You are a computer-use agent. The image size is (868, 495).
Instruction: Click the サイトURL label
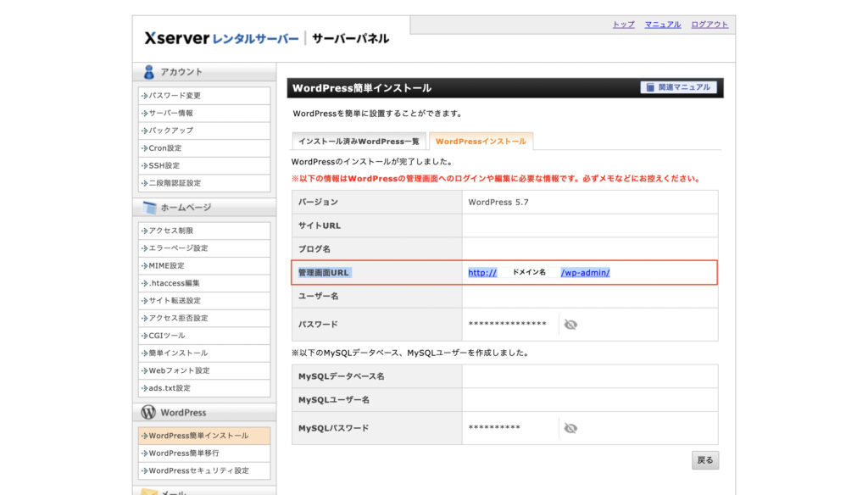coord(320,226)
